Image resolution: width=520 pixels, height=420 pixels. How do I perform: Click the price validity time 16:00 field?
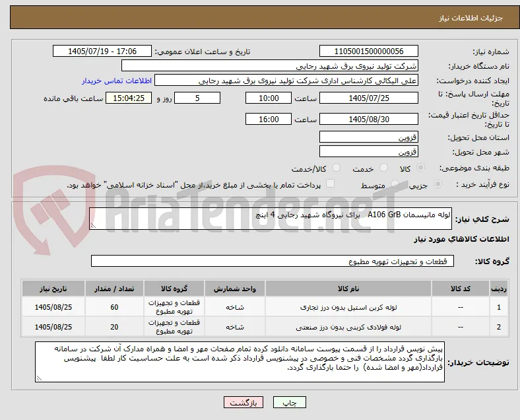pyautogui.click(x=269, y=119)
